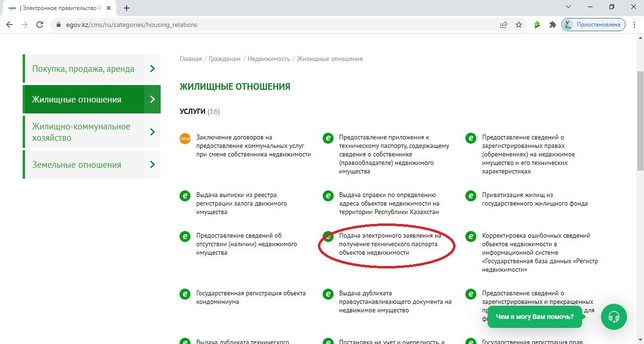This screenshot has width=644, height=344.
Task: Open Заключение договоров на предоставление коммунальных услуг
Action: click(253, 146)
